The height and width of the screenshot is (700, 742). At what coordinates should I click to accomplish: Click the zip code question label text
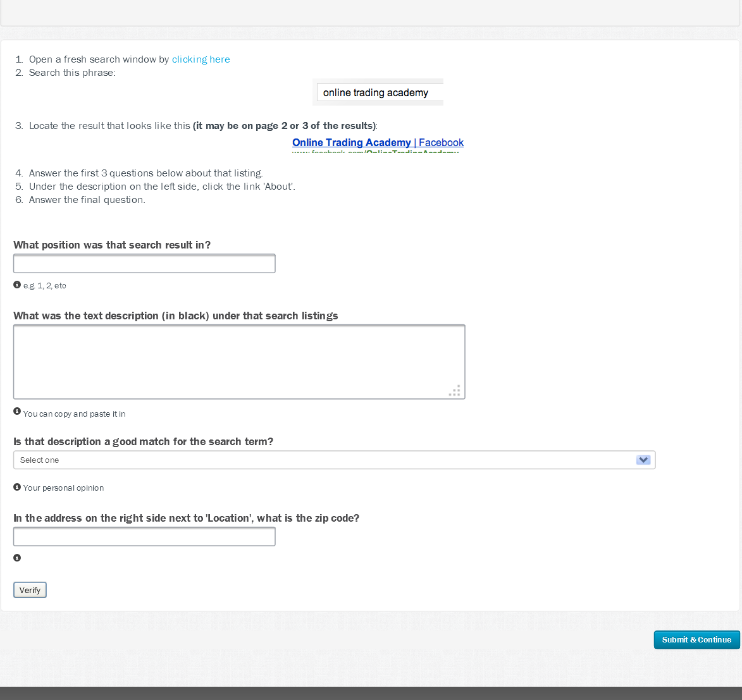click(x=186, y=519)
